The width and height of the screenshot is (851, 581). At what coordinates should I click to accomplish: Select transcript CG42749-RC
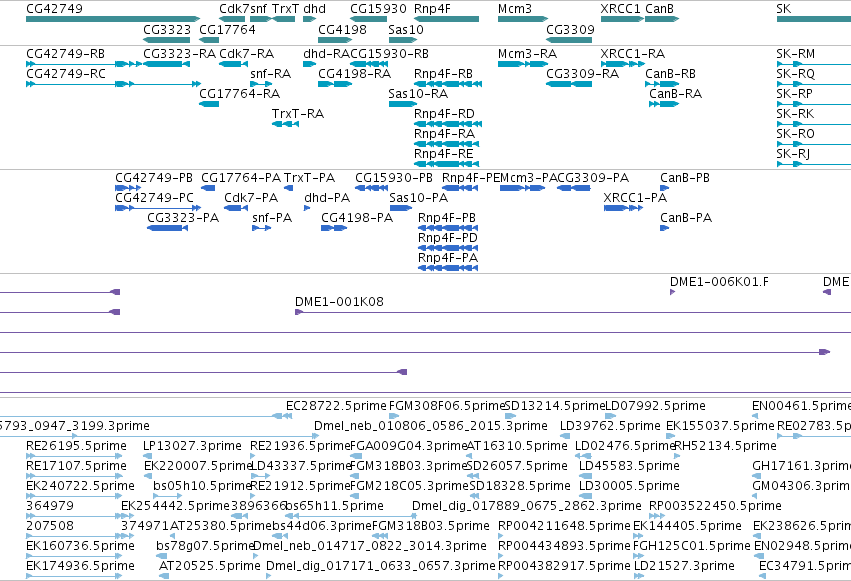[x=113, y=84]
